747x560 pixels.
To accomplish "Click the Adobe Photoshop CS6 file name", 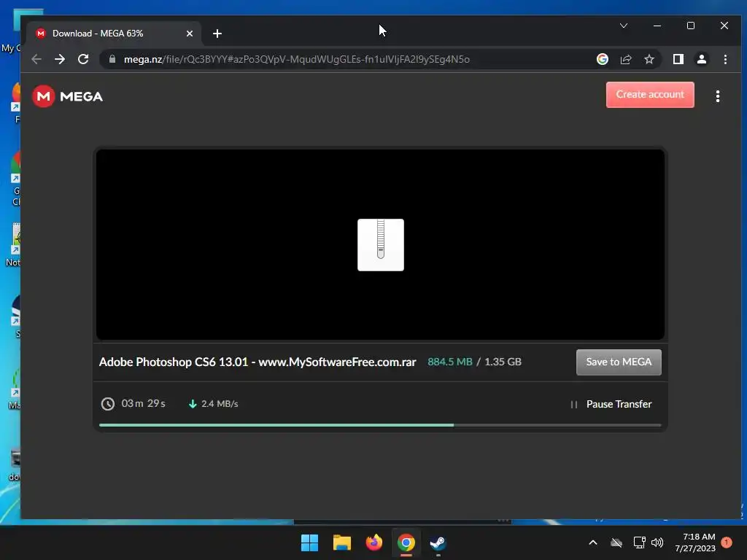I will pos(258,362).
